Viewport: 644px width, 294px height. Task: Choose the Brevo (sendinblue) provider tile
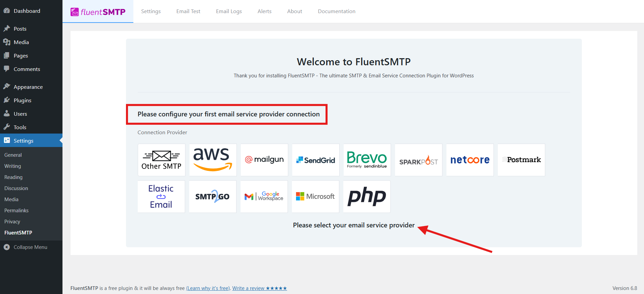pyautogui.click(x=367, y=160)
